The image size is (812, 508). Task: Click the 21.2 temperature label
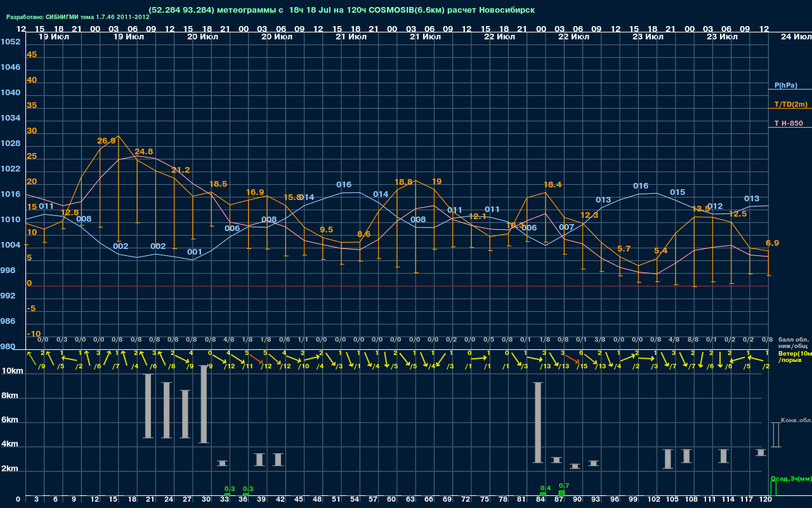click(x=181, y=170)
